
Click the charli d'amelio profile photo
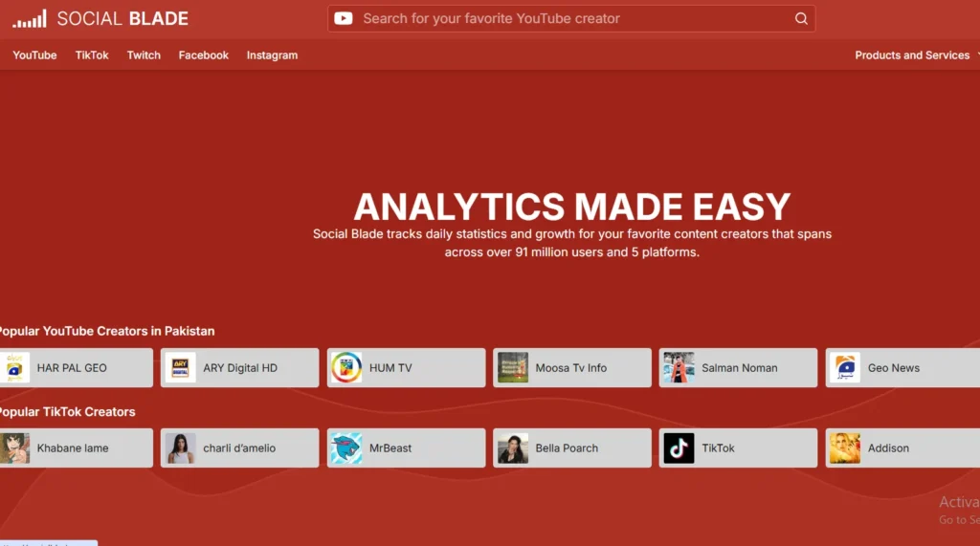[180, 448]
